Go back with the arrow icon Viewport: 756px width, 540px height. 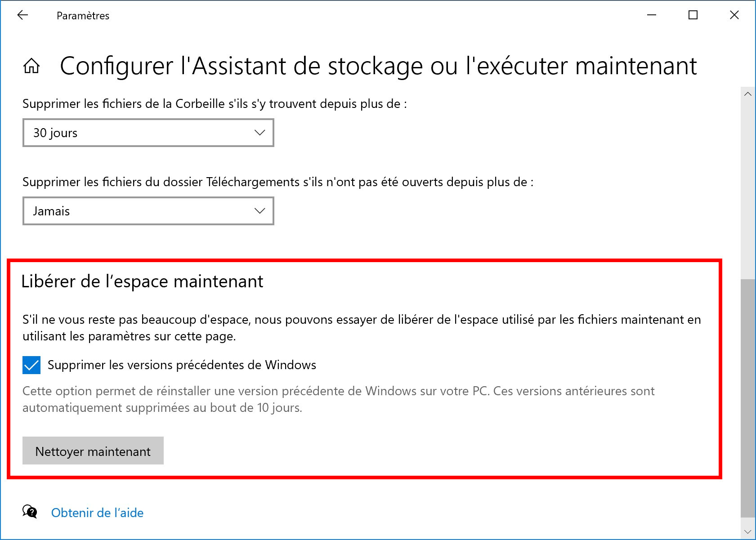(x=22, y=15)
